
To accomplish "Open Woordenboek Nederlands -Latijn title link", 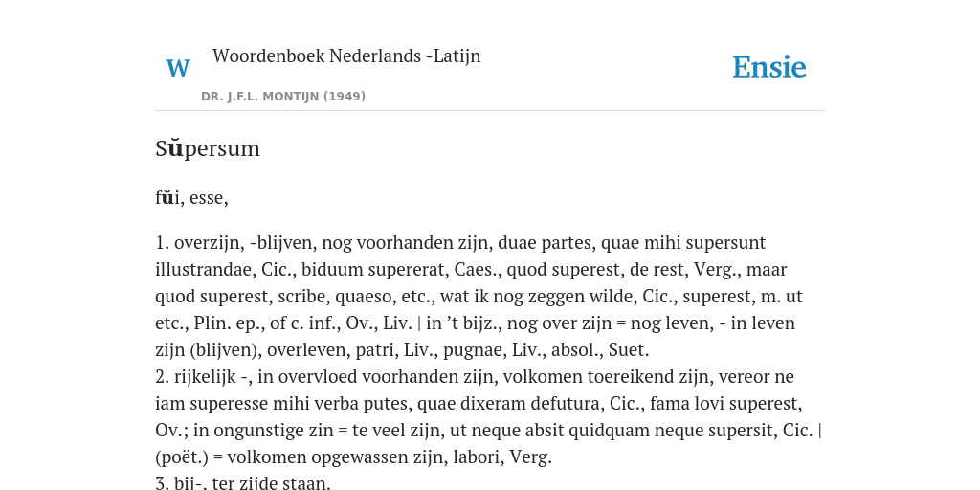I will tap(346, 56).
